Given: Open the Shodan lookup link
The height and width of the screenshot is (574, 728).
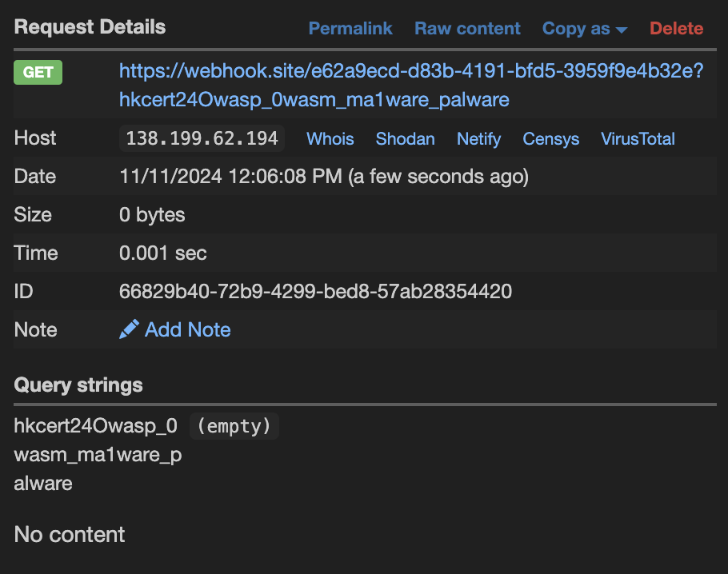Looking at the screenshot, I should 405,139.
